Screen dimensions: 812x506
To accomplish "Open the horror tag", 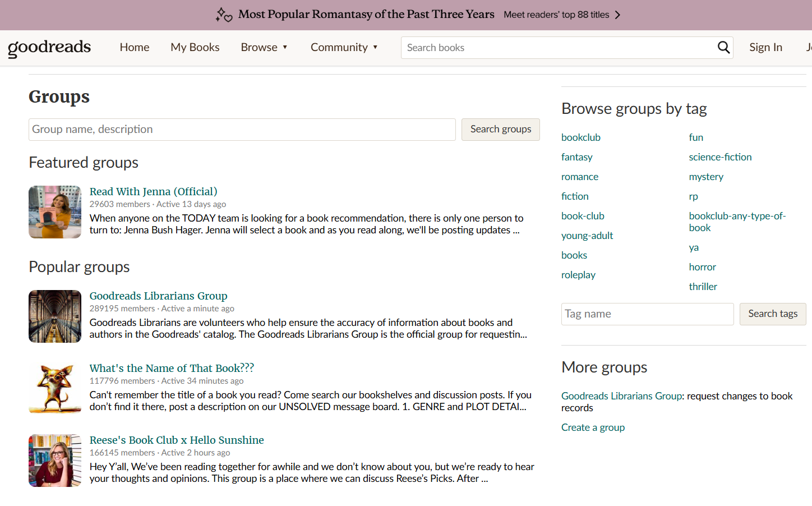I will 703,267.
